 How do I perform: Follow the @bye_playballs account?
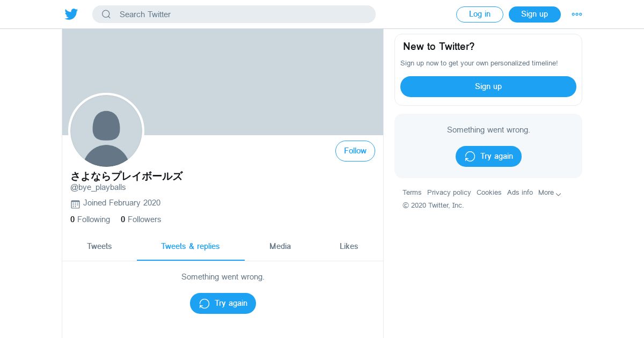pos(355,151)
